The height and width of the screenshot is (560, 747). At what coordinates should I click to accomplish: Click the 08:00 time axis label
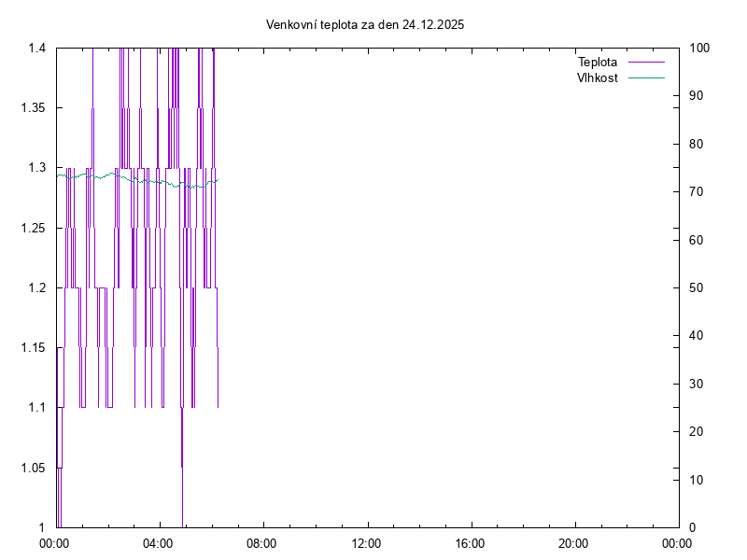pos(262,543)
